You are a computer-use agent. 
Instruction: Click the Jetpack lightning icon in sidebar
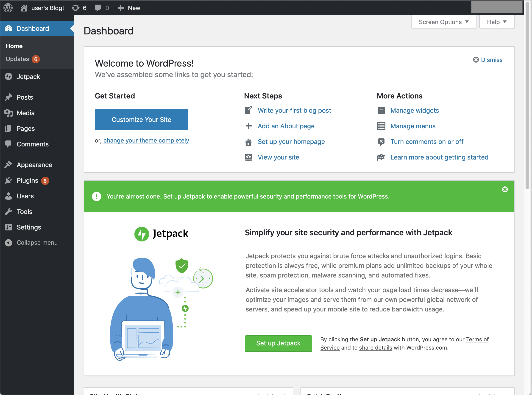9,76
